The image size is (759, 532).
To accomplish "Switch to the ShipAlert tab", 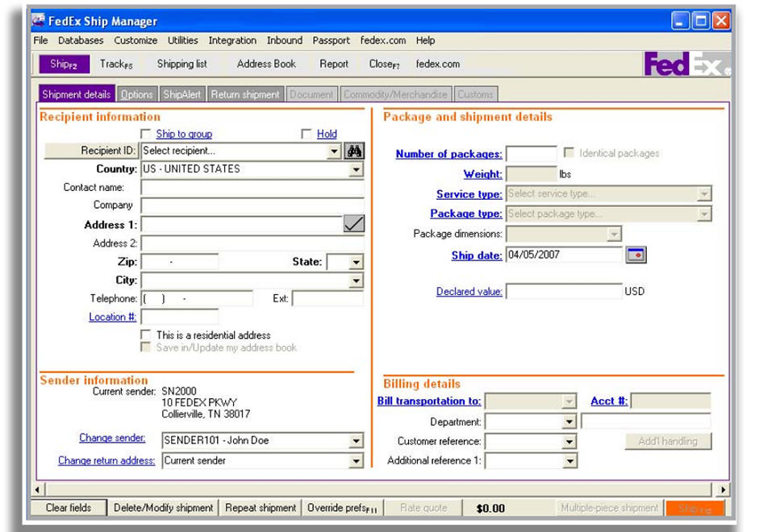I will point(182,94).
